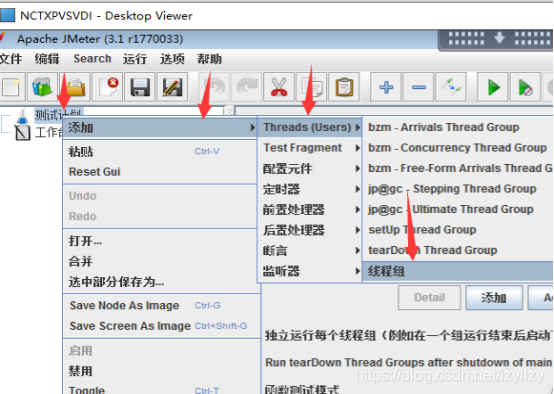Choose Reset Gui from context menu
Screen dimensions: 554x394
160,172
